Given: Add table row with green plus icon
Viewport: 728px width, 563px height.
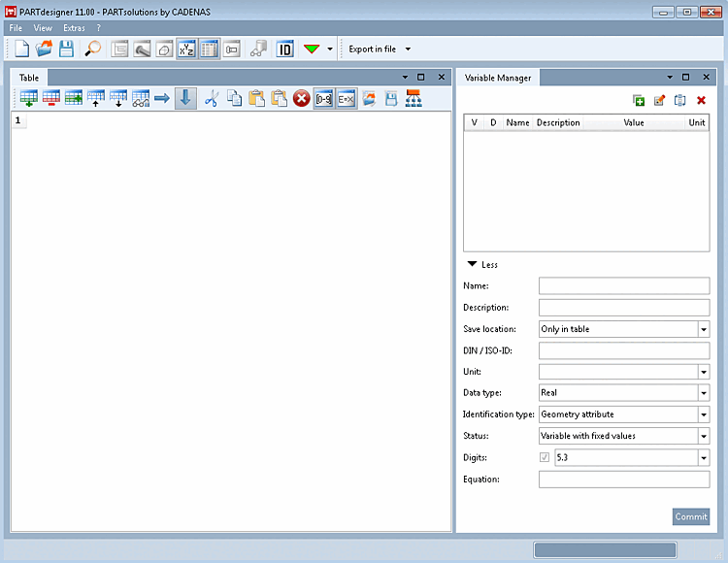Looking at the screenshot, I should pyautogui.click(x=29, y=98).
